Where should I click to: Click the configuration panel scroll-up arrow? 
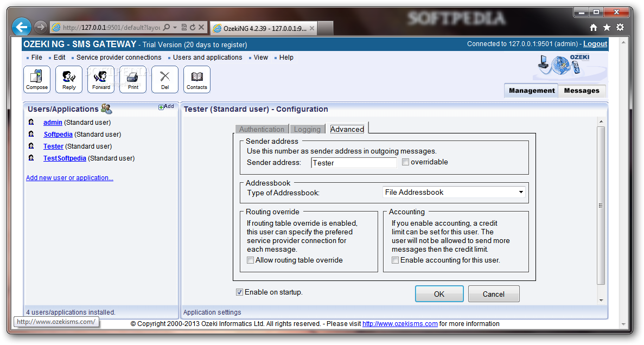click(601, 122)
